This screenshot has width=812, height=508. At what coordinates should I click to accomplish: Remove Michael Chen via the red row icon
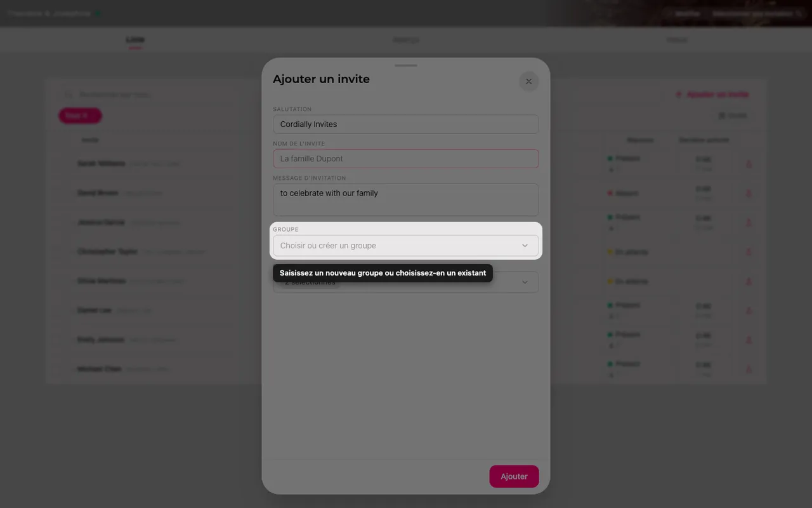pyautogui.click(x=749, y=370)
